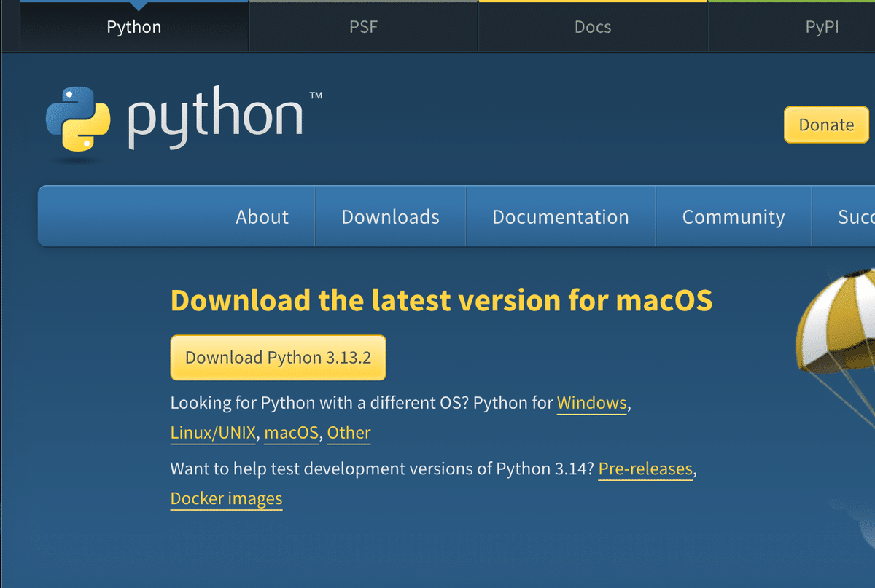Open the Community menu item
The width and height of the screenshot is (875, 588).
(733, 217)
